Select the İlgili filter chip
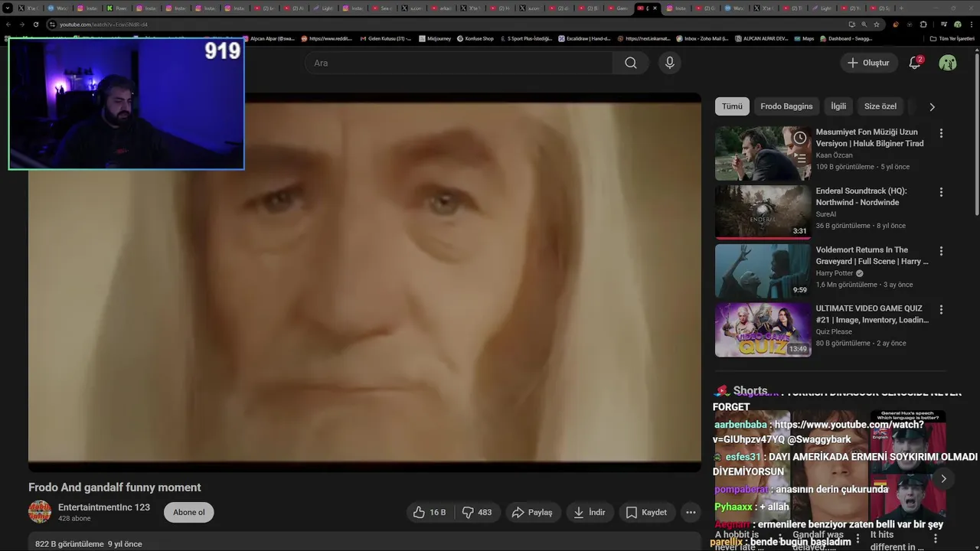The image size is (980, 551). click(x=838, y=106)
